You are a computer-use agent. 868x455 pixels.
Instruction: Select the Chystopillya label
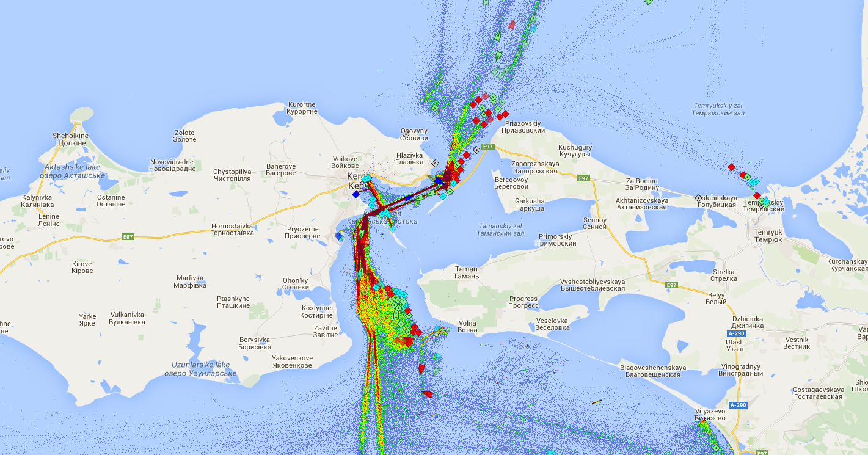[232, 175]
